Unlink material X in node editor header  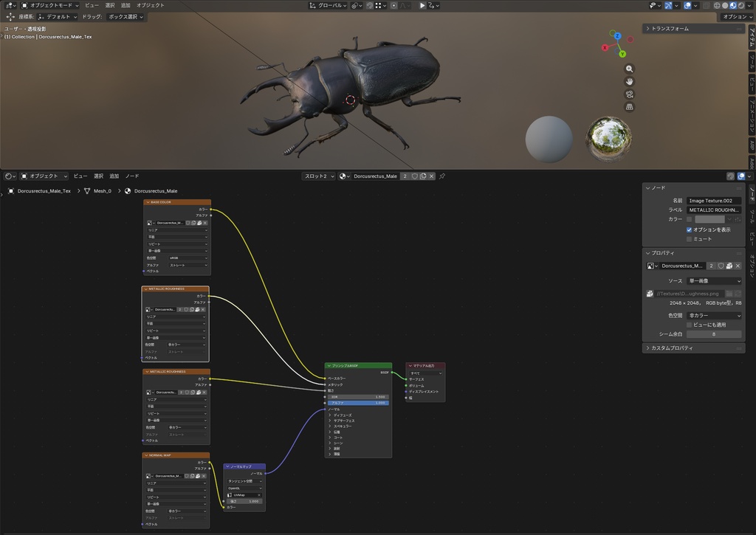pos(431,176)
